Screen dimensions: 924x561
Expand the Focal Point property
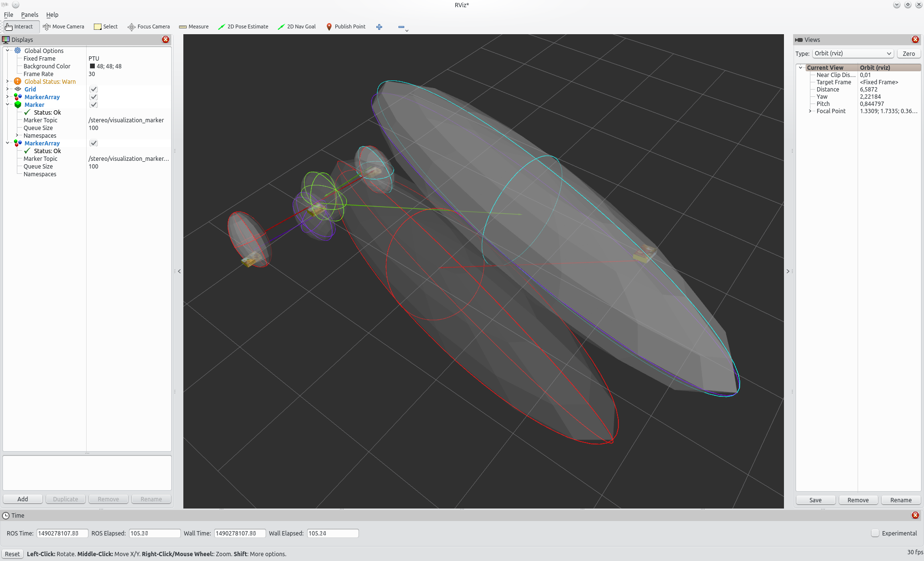810,111
